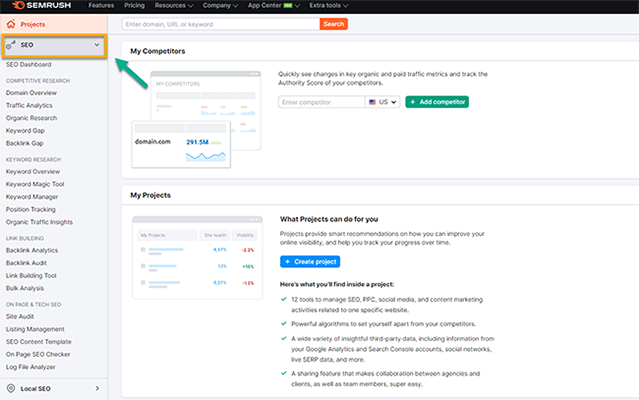Open Organic Research

coord(31,118)
